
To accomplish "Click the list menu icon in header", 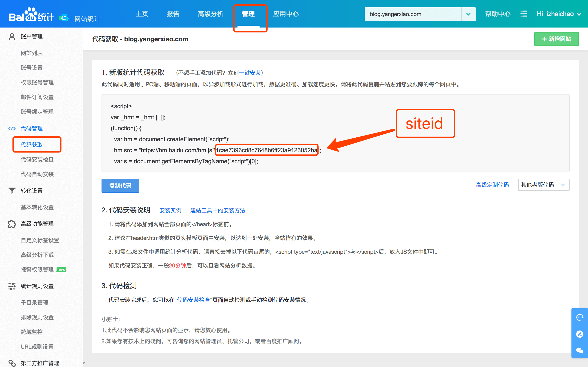I will (524, 14).
